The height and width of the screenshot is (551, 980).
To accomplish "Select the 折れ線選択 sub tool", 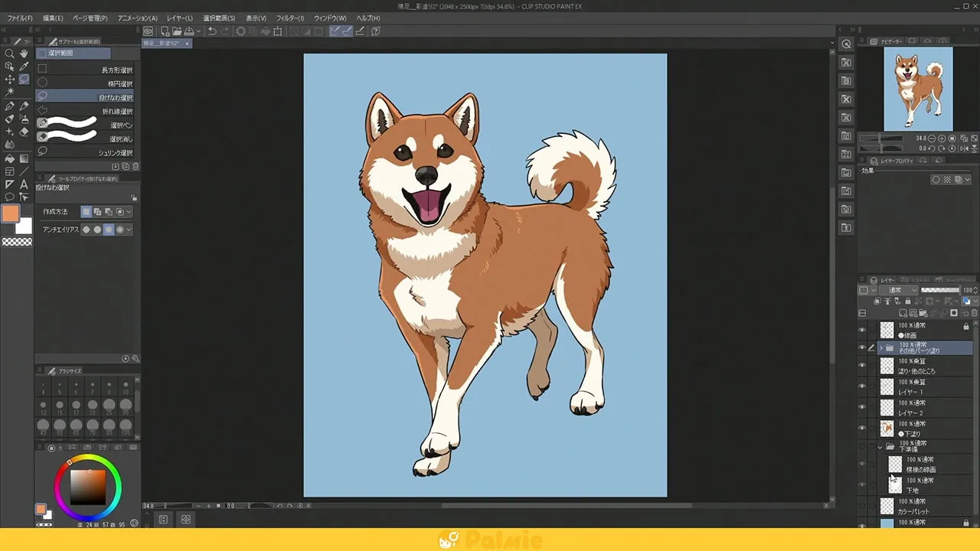I will point(87,111).
